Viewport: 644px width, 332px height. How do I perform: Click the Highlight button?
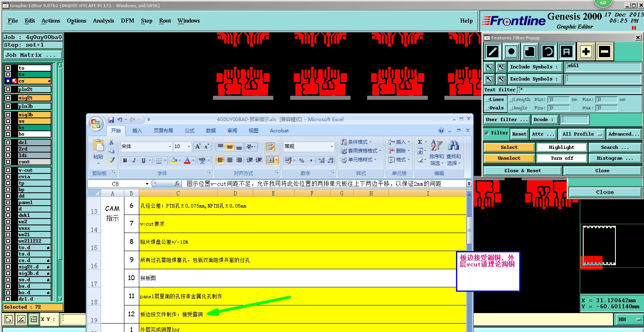click(561, 147)
